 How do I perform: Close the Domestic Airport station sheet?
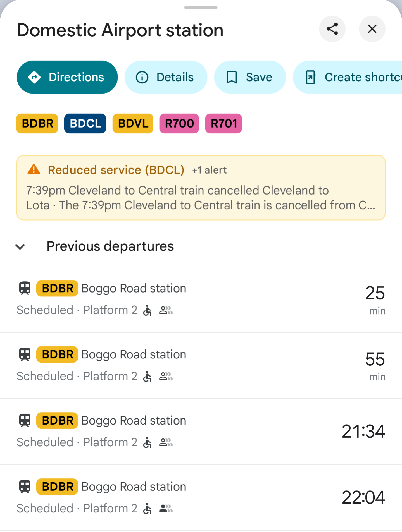(x=372, y=29)
